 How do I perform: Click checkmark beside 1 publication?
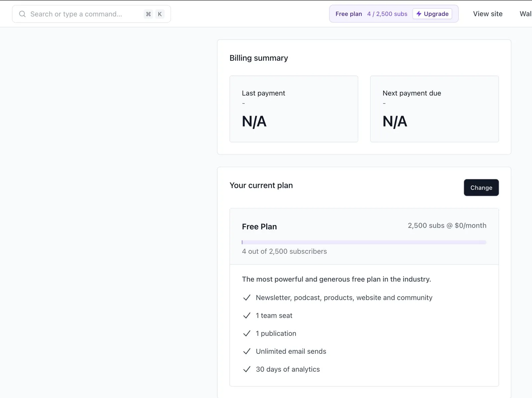(x=247, y=333)
